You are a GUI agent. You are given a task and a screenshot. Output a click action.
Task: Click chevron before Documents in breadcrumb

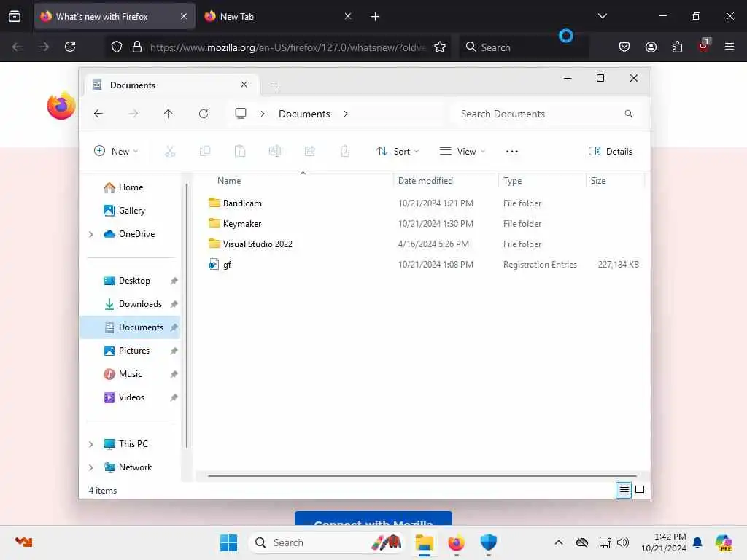point(263,114)
